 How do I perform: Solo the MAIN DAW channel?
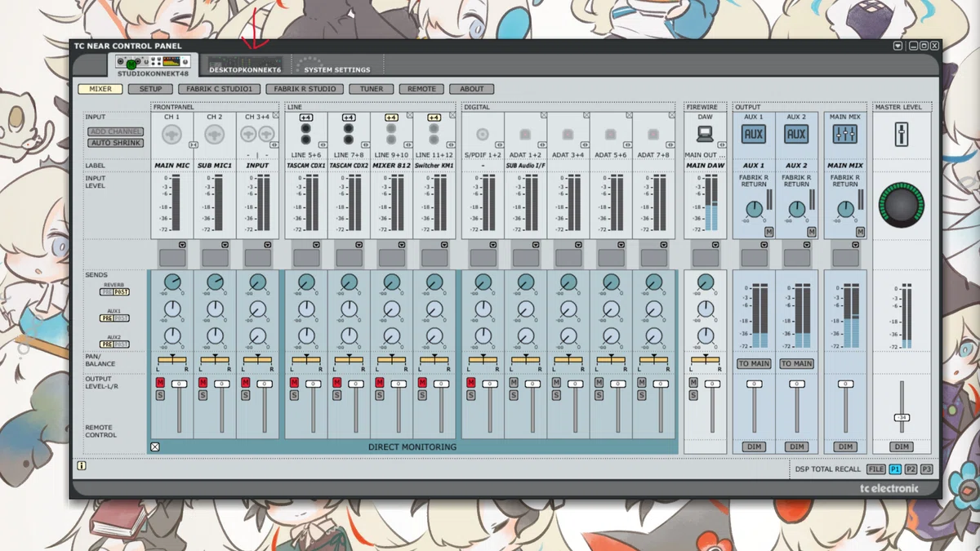[x=693, y=395]
